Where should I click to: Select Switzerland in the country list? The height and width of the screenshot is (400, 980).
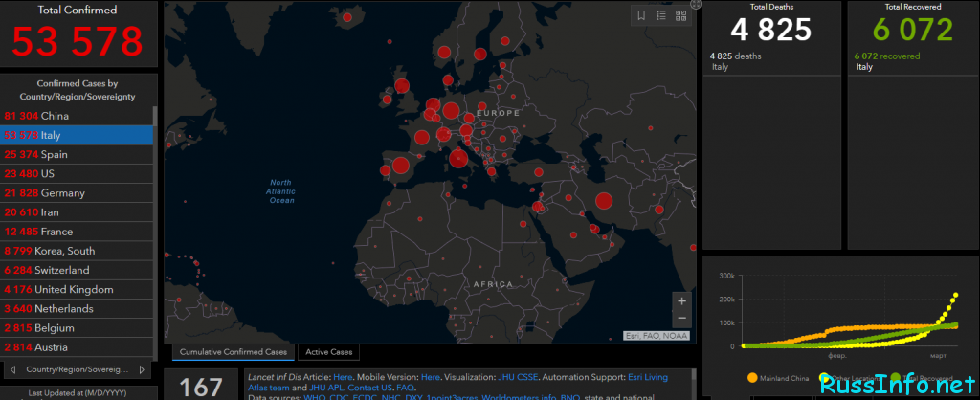pyautogui.click(x=77, y=271)
